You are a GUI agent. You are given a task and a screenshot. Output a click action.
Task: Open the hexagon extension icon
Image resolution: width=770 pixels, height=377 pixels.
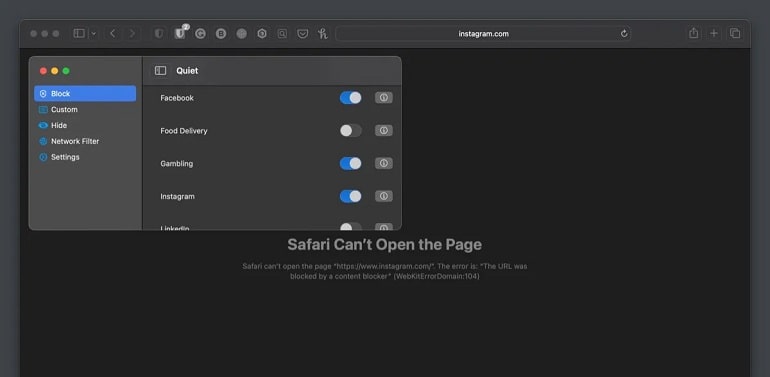coord(262,33)
